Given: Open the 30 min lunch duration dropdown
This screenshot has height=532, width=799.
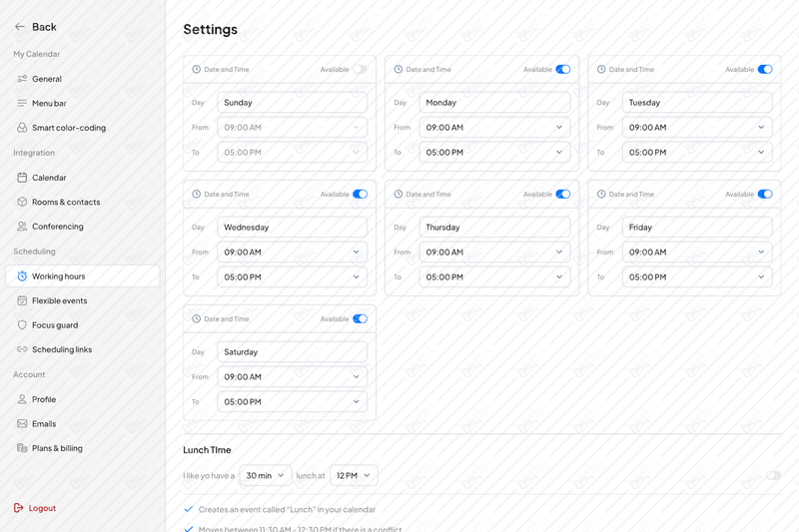Looking at the screenshot, I should click(x=266, y=475).
